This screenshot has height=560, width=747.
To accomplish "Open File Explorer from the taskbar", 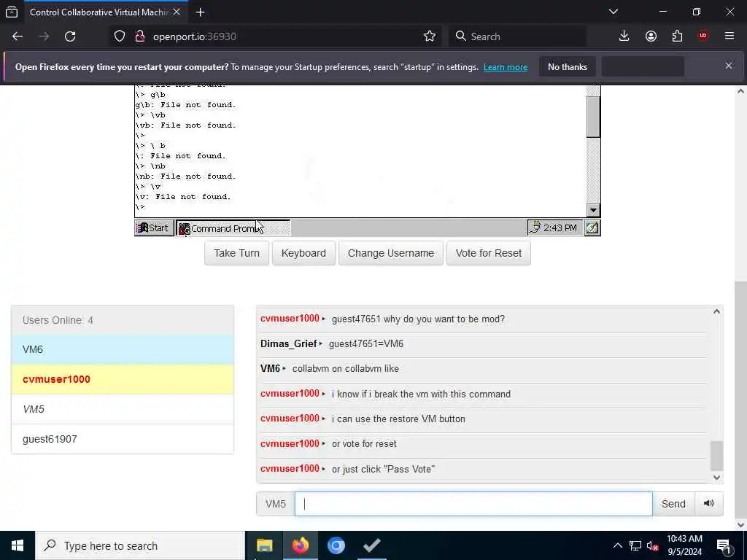I will 264,545.
